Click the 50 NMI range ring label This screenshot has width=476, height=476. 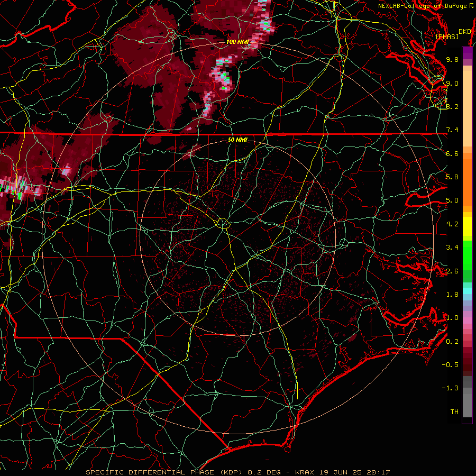pyautogui.click(x=237, y=140)
